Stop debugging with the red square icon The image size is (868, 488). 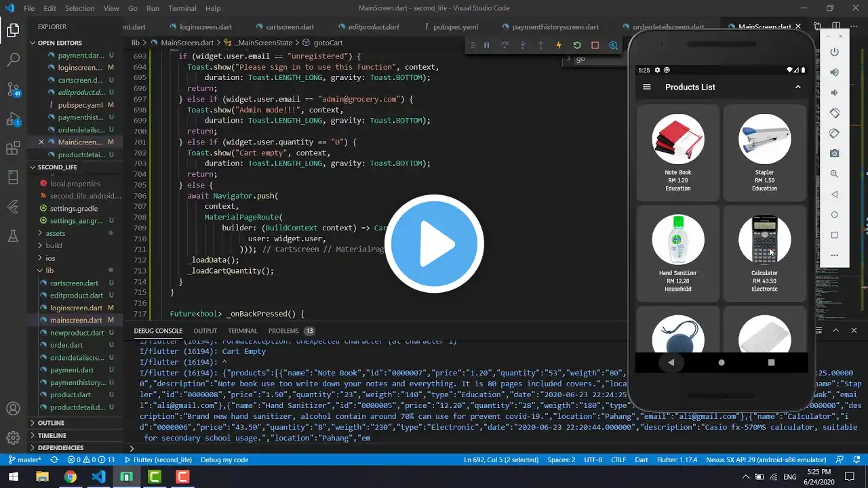[x=595, y=45]
